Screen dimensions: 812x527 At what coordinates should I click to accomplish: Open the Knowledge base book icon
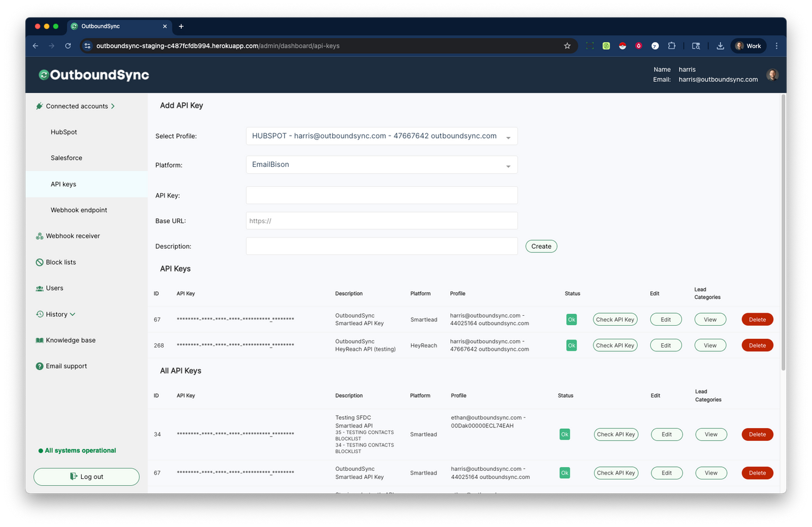pyautogui.click(x=39, y=340)
